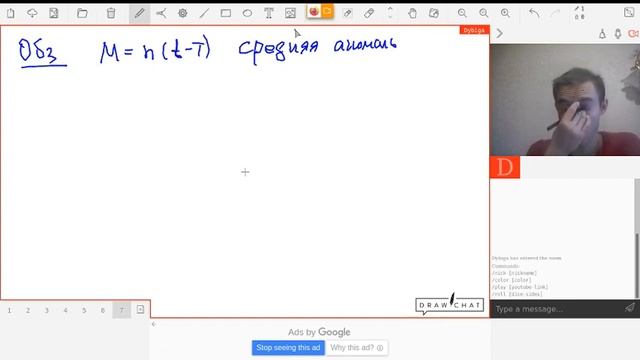Send the chat message arrow
Screen dimensions: 640x360
tap(630, 308)
